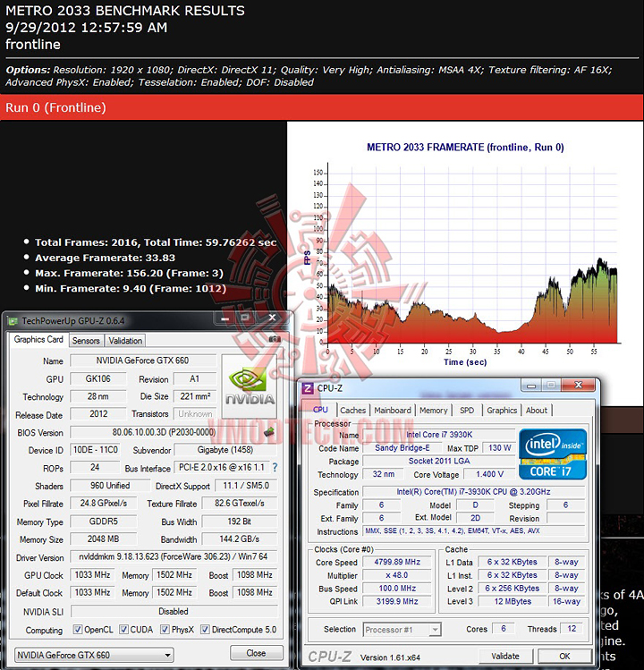Click the Multiplier x 48.0 value
Image resolution: width=644 pixels, height=670 pixels.
(397, 575)
